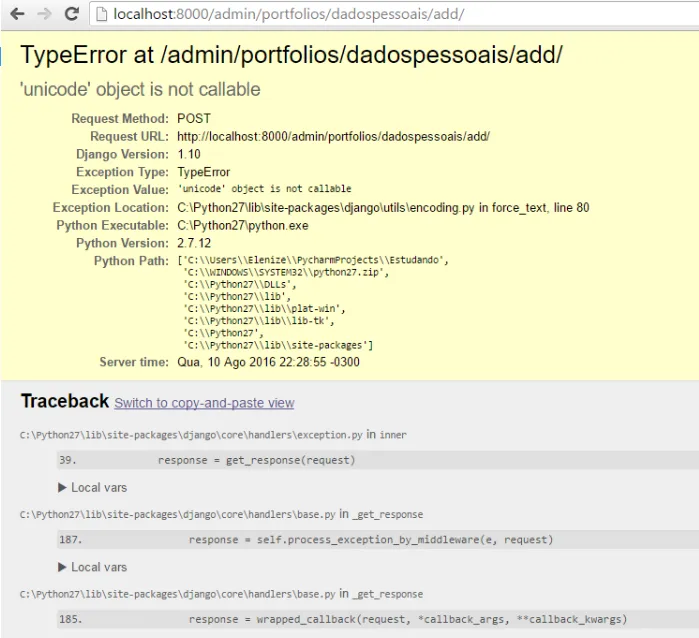Viewport: 699px width, 638px height.
Task: Click first base.py in _get_response path
Action: (x=221, y=515)
